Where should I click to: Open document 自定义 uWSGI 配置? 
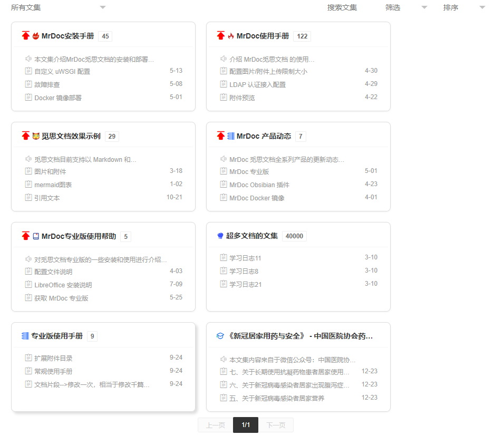click(62, 71)
